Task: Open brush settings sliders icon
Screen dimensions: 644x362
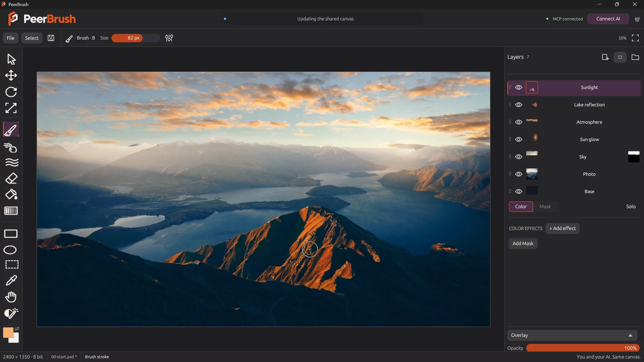Action: tap(169, 38)
